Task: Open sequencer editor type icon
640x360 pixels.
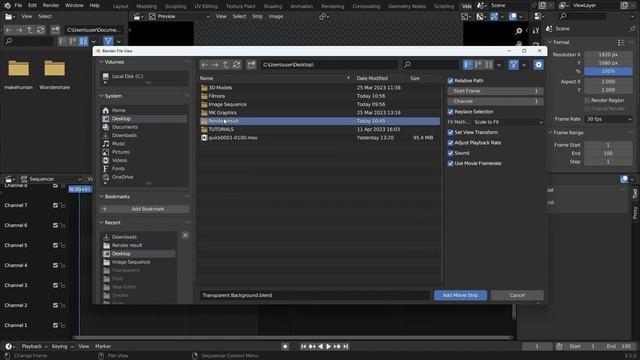Action: tap(9, 179)
